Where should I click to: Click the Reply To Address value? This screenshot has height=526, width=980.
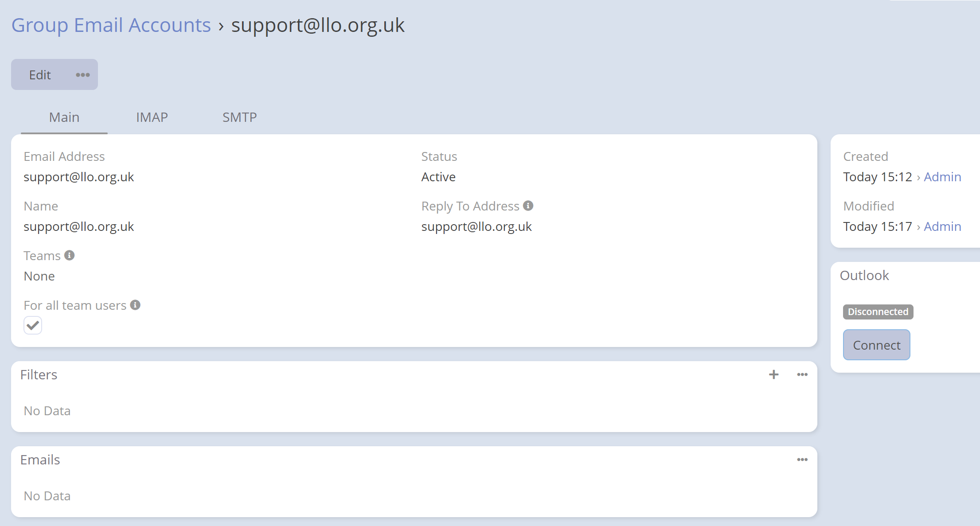click(x=476, y=226)
